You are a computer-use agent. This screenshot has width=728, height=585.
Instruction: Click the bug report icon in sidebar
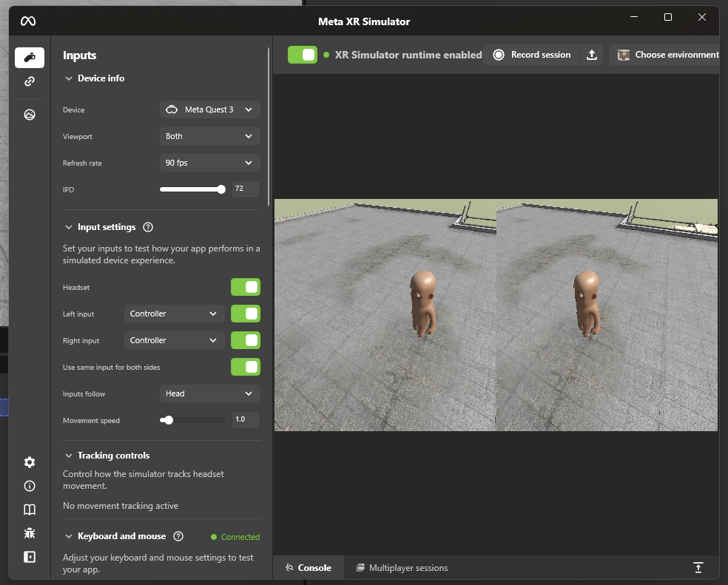pyautogui.click(x=30, y=533)
